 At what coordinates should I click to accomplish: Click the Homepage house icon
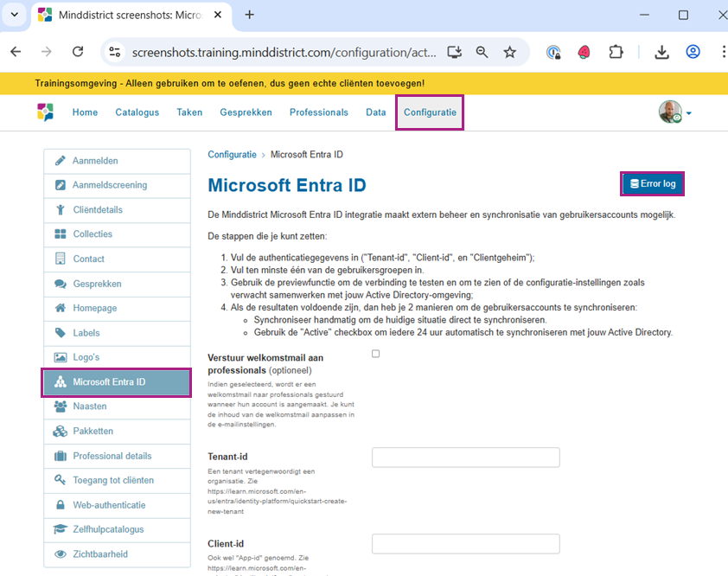point(61,308)
